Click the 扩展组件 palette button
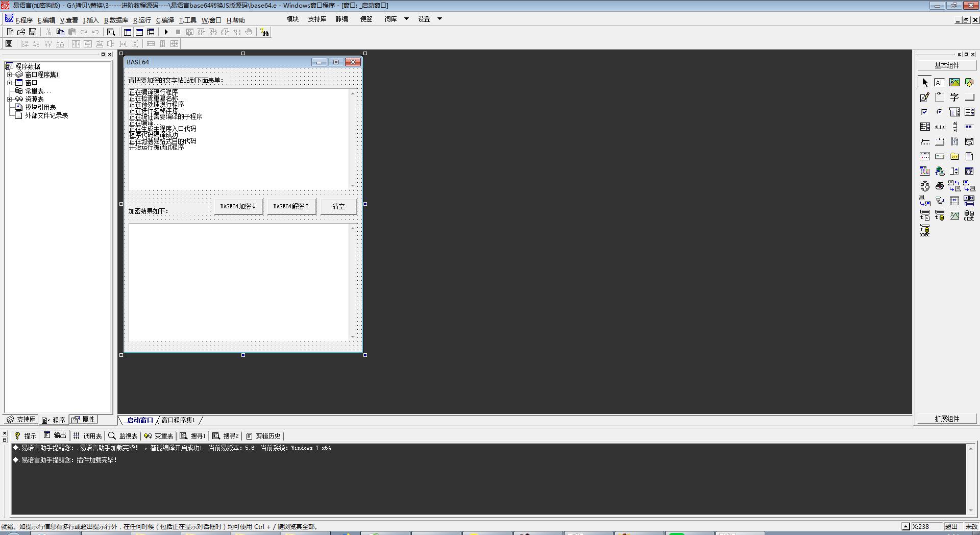 [947, 419]
